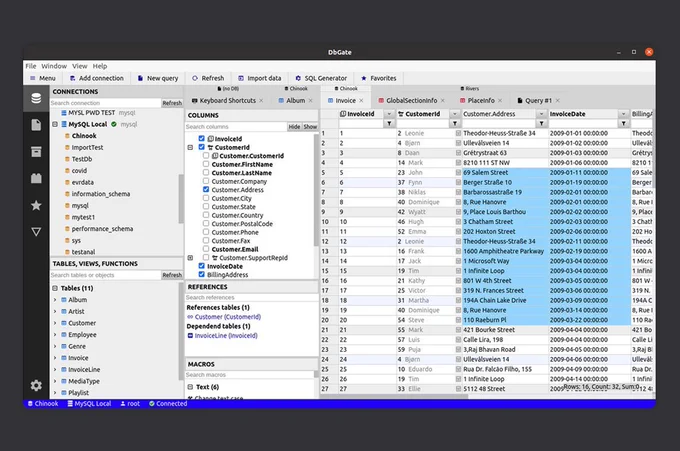Expand the Customer.SupportRepId node
Screen dimensions: 680x451
coord(190,258)
